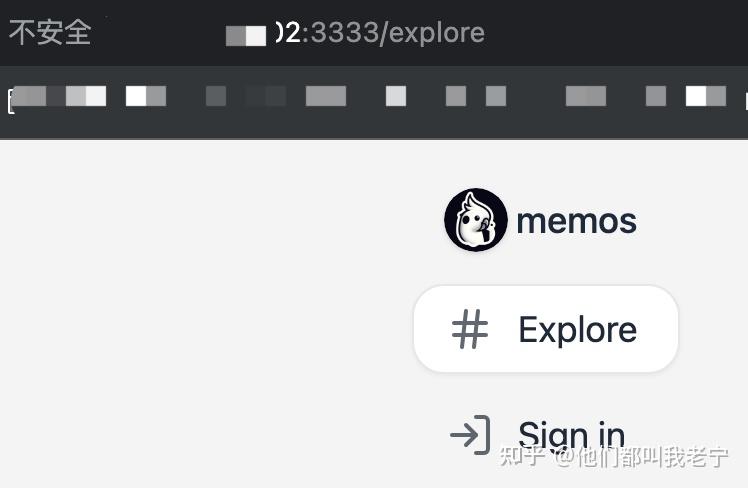Open the two-gray-squares blurred bookmark

pyautogui.click(x=476, y=96)
